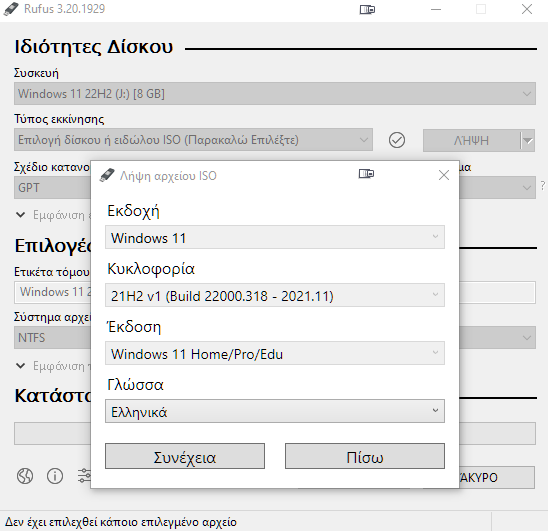Click the Πίσω button

[x=365, y=457]
